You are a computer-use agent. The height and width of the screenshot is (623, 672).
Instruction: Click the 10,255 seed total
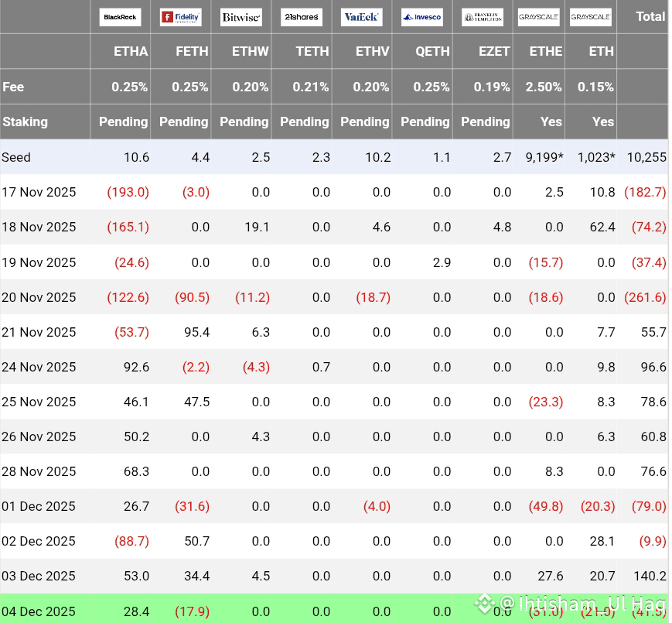point(646,157)
